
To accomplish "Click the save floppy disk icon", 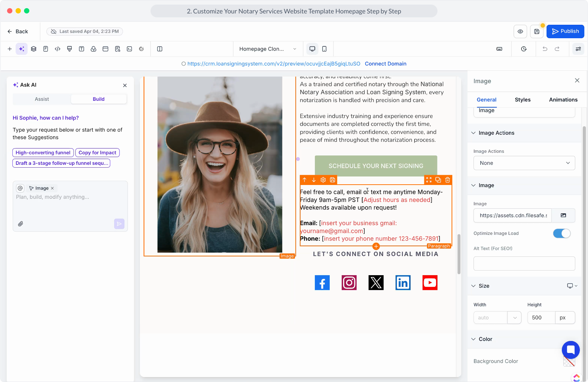I will click(536, 31).
